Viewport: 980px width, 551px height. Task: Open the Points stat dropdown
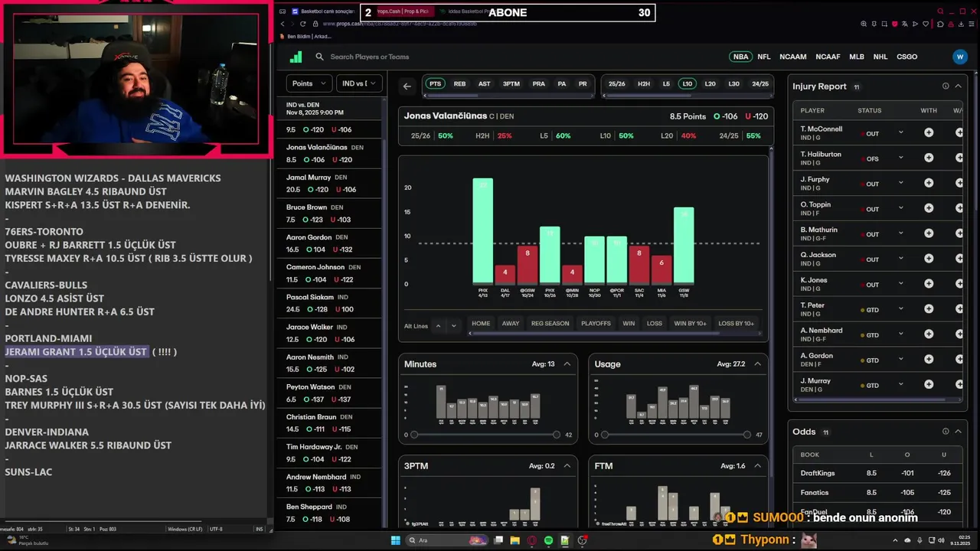(x=309, y=83)
